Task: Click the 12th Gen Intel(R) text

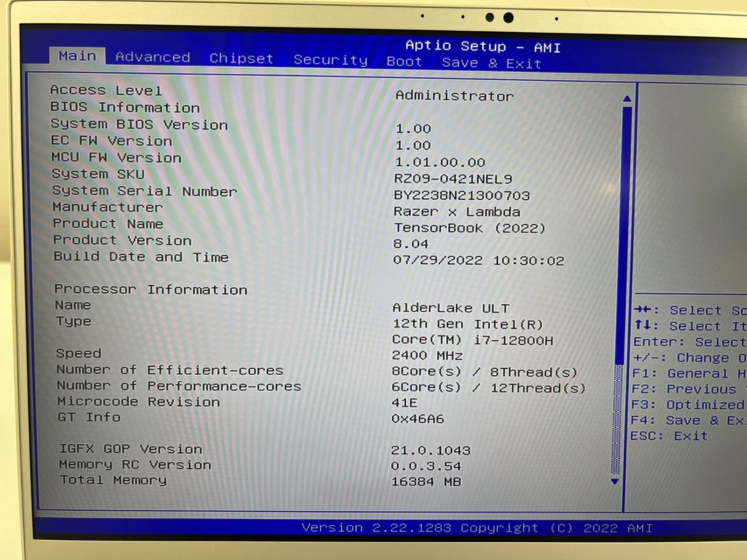Action: pyautogui.click(x=467, y=324)
